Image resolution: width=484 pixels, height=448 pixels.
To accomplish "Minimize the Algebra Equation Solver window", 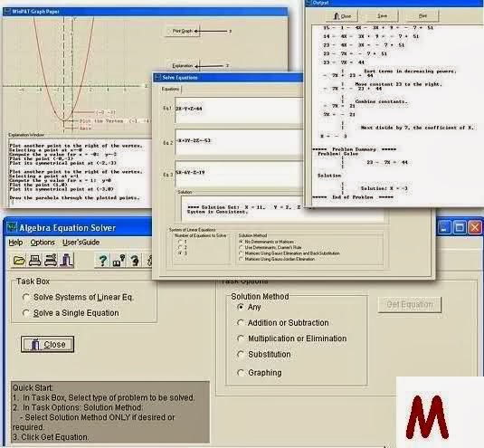I will click(444, 228).
